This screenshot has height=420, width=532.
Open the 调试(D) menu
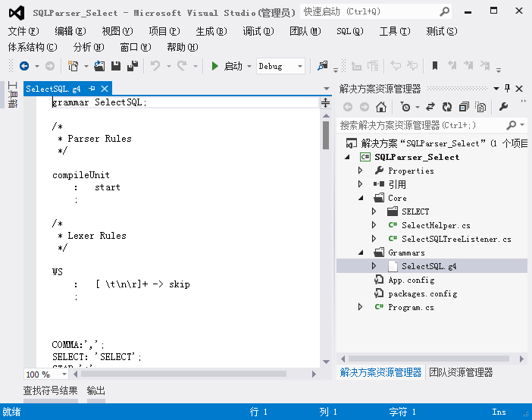(258, 31)
